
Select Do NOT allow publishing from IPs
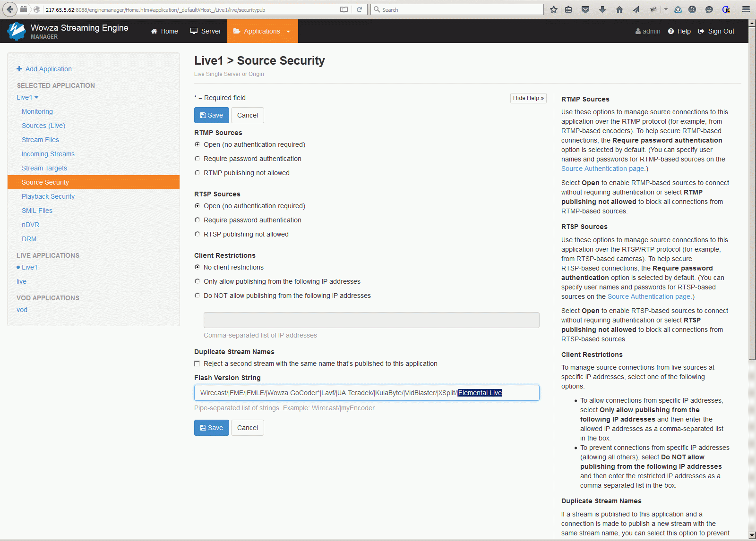[x=198, y=296]
